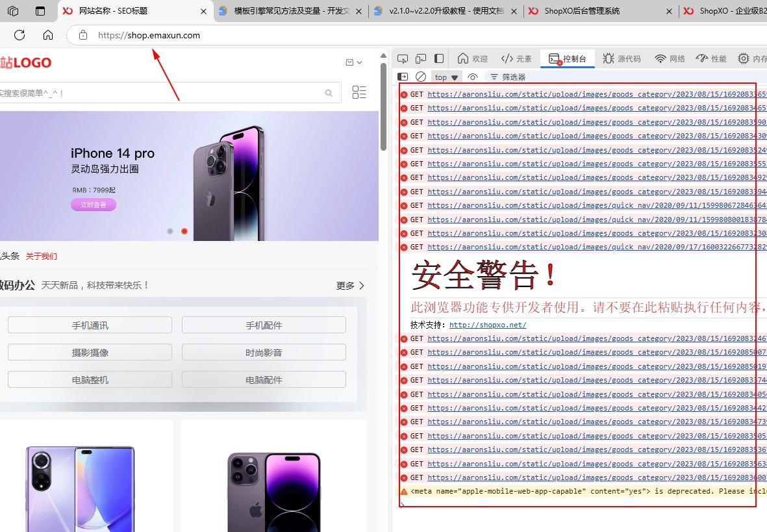This screenshot has height=532, width=767.
Task: Click the search magnifier icon in shop search
Action: click(x=329, y=93)
